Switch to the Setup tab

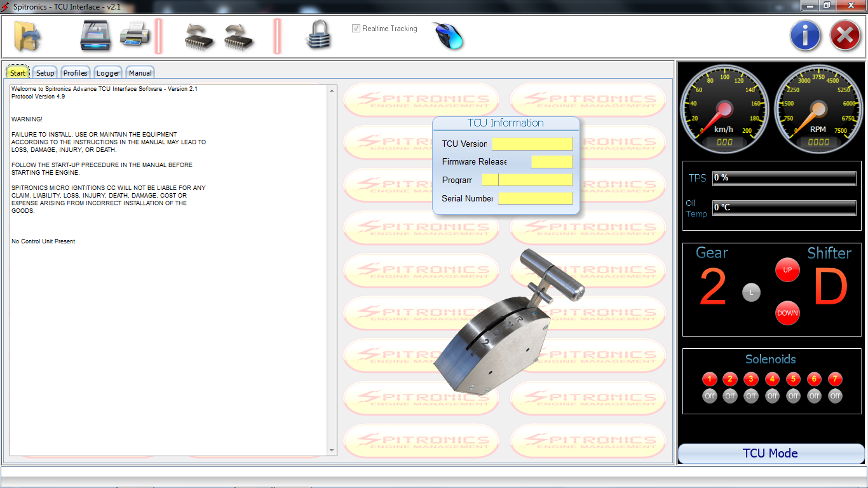point(45,72)
